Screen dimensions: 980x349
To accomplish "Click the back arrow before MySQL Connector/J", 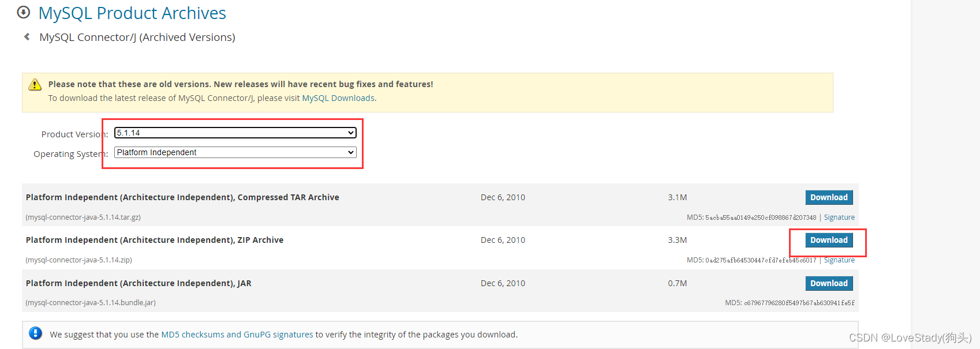I will 27,37.
